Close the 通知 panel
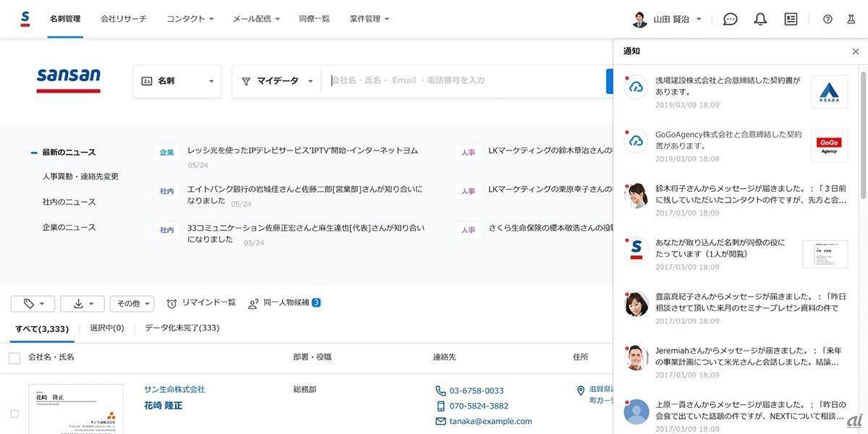Viewport: 868px width, 434px height. click(855, 51)
